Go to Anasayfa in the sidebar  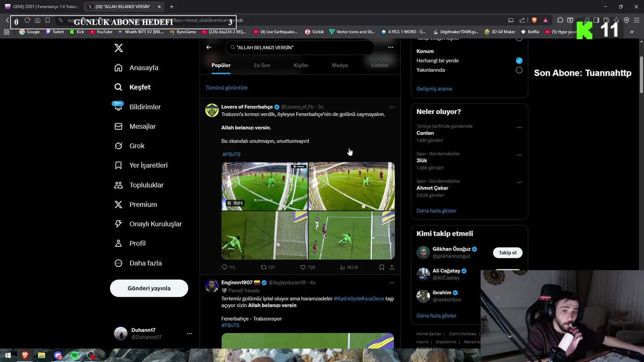click(136, 68)
